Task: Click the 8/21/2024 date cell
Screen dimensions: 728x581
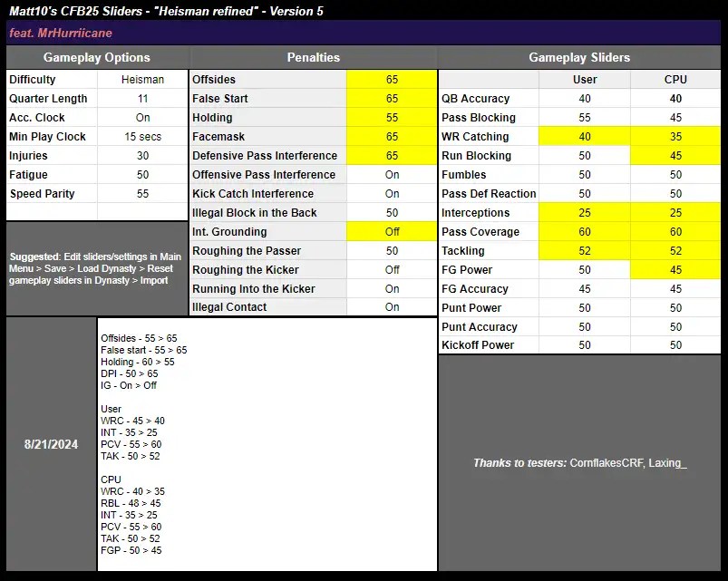Action: 51,444
